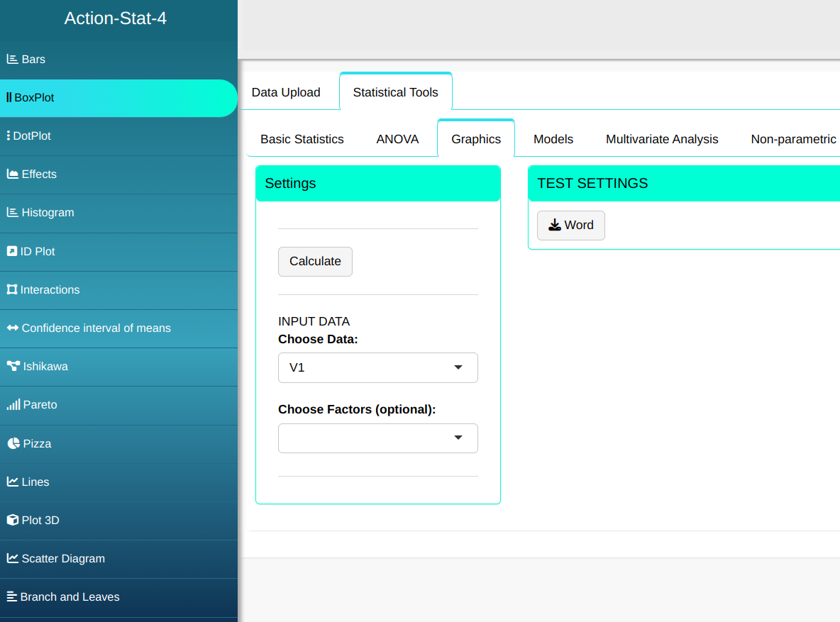Switch to the Data Upload tab
This screenshot has width=840, height=622.
click(286, 92)
